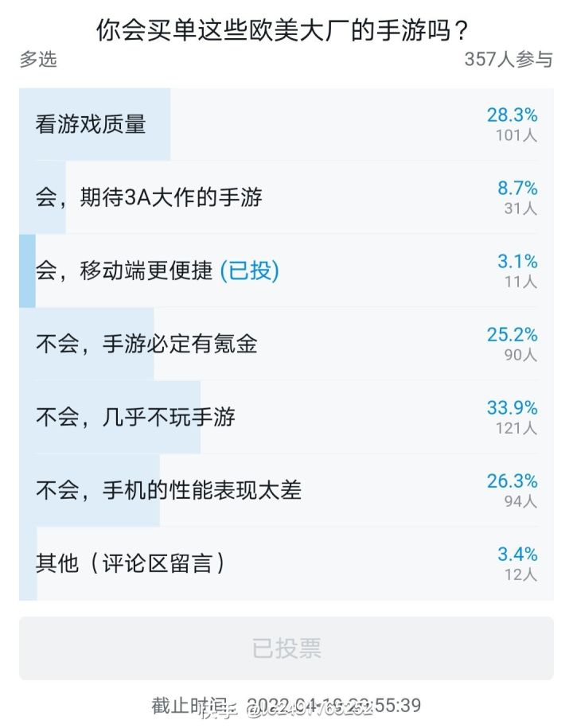Click the 26.3% result figure
The height and width of the screenshot is (728, 573).
pyautogui.click(x=513, y=481)
